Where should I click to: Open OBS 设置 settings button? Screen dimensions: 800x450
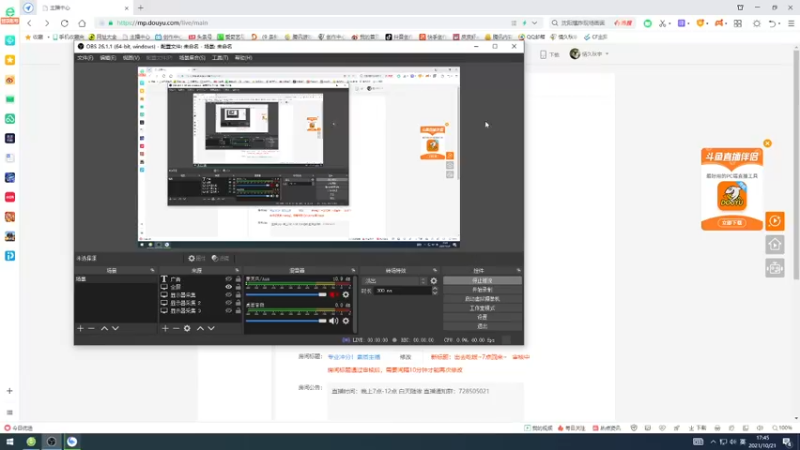click(x=482, y=317)
